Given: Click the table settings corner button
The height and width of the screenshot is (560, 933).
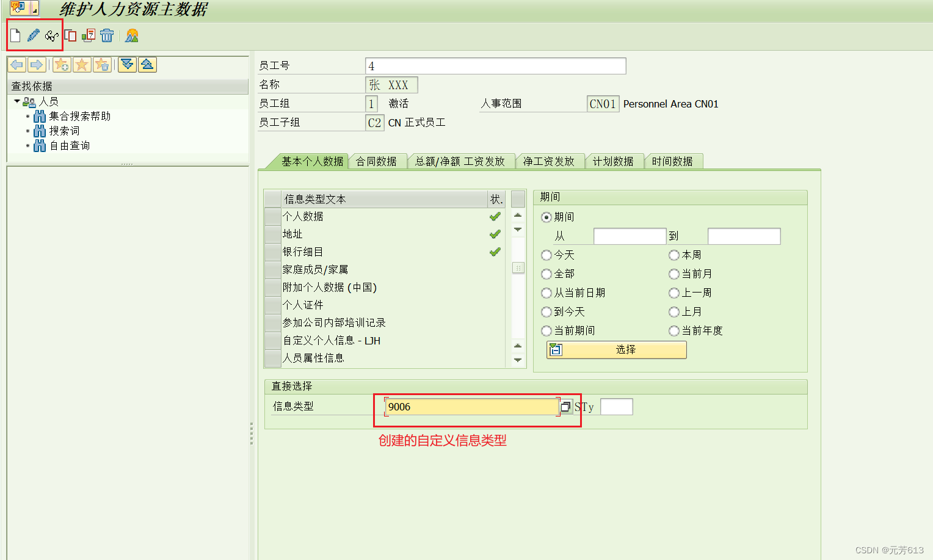Looking at the screenshot, I should tap(518, 199).
